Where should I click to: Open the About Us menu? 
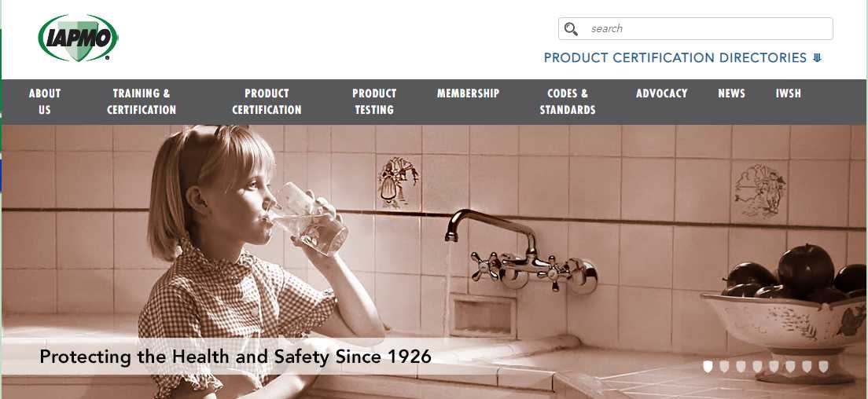click(x=45, y=101)
